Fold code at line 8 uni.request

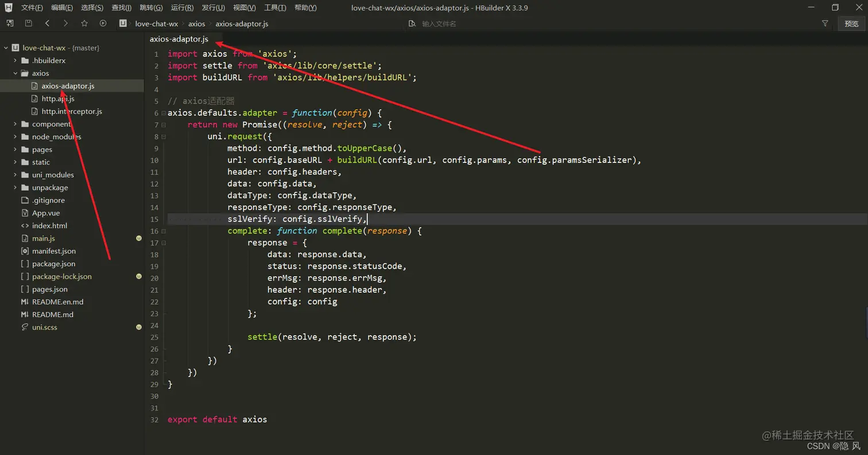(164, 137)
